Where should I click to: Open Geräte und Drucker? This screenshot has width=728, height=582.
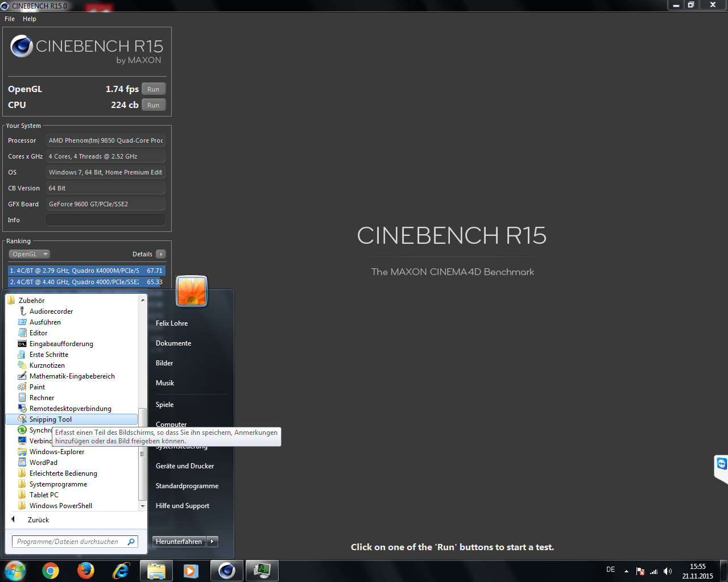(x=185, y=466)
